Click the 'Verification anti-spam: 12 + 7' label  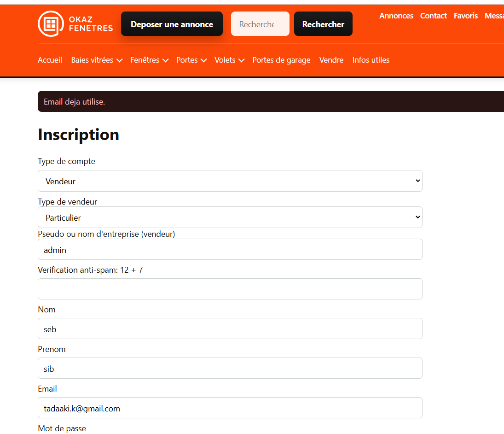90,270
